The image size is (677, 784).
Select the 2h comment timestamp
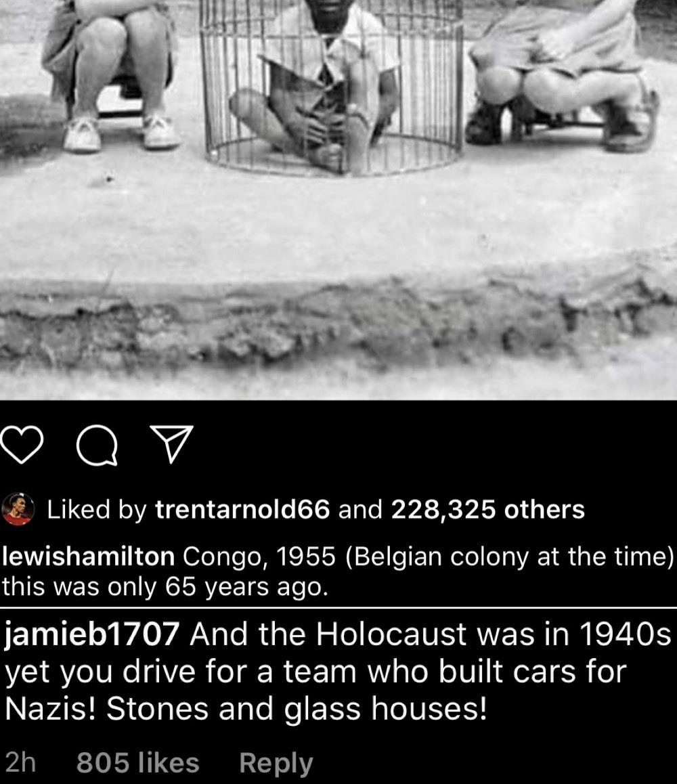pyautogui.click(x=20, y=762)
